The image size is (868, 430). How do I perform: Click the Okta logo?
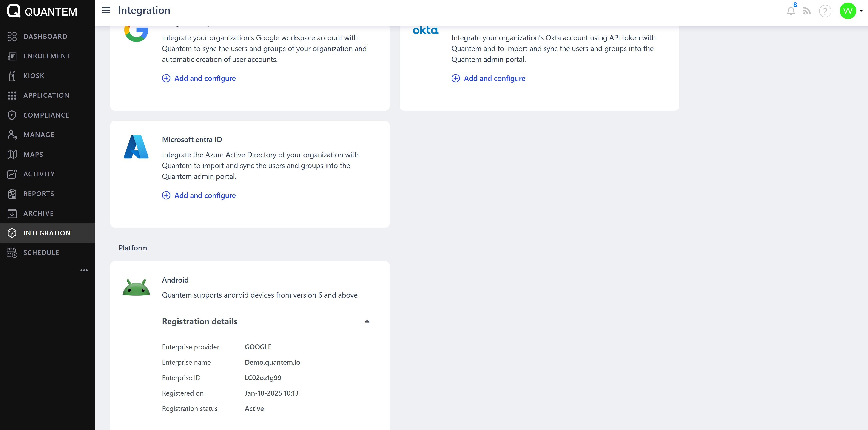[426, 31]
